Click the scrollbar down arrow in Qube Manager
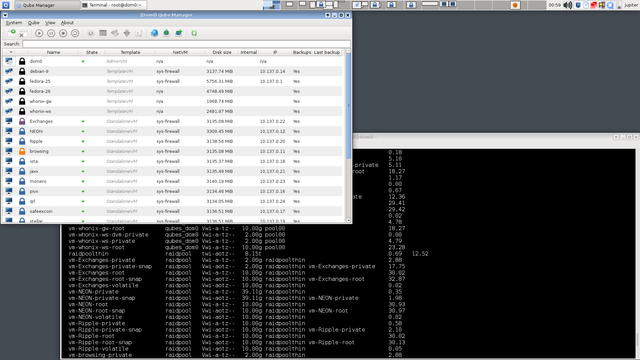 click(348, 220)
